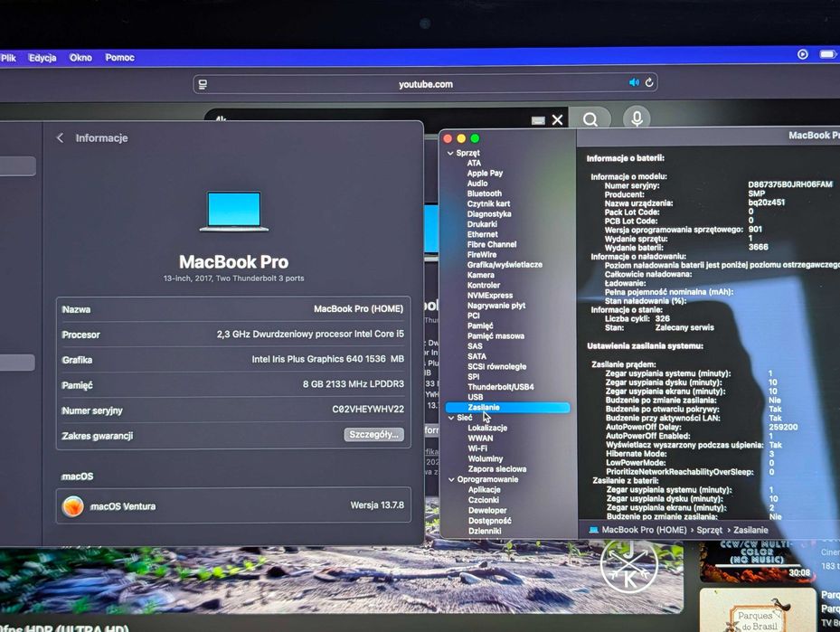840x632 pixels.
Task: Click the name value MacBook Pro (HOME)
Action: click(x=358, y=309)
